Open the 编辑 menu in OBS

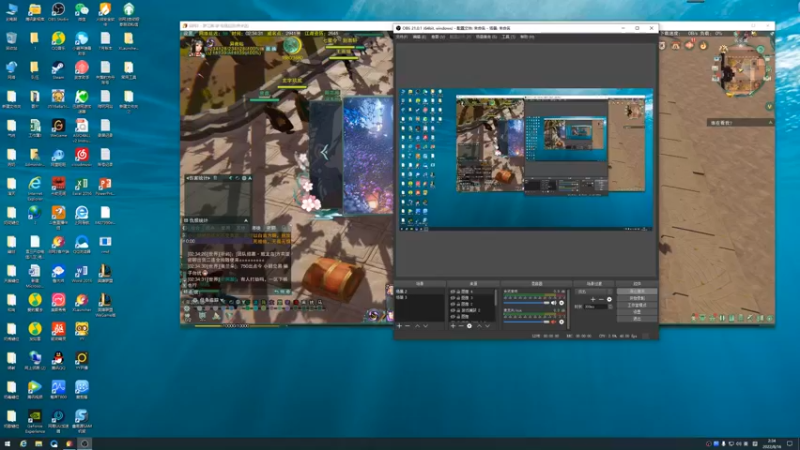pyautogui.click(x=419, y=37)
